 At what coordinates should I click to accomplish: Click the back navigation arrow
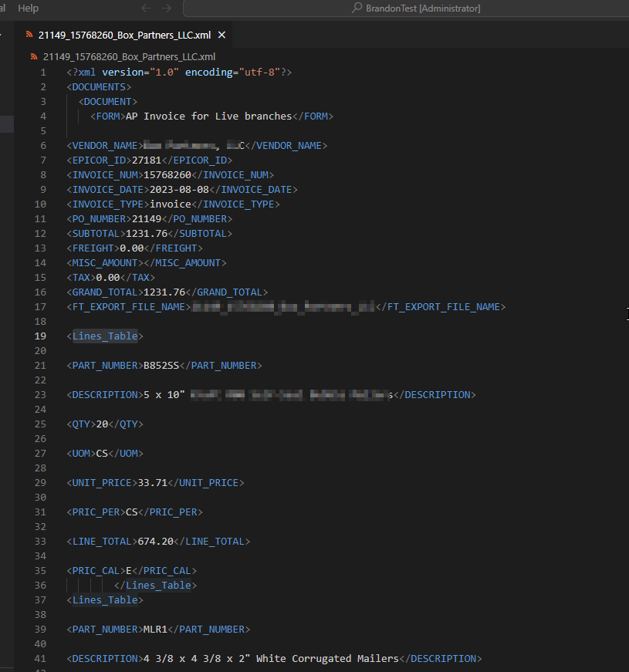coord(146,8)
